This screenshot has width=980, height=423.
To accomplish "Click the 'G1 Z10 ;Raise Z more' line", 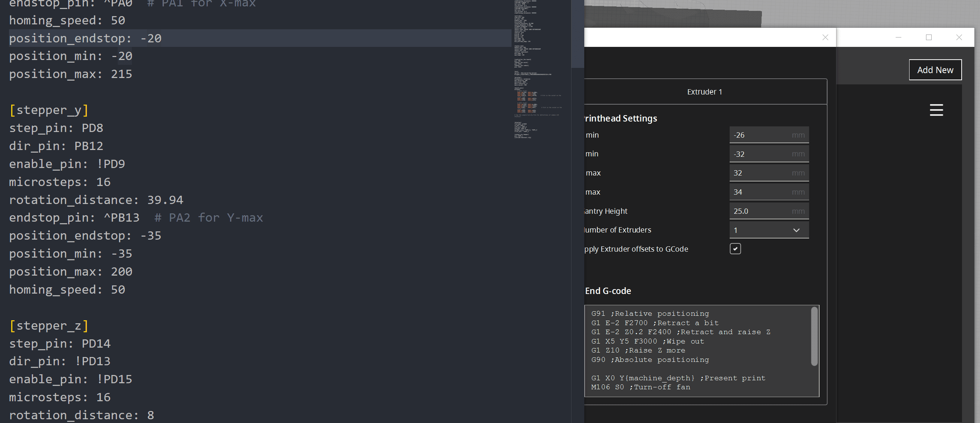I will click(x=638, y=350).
